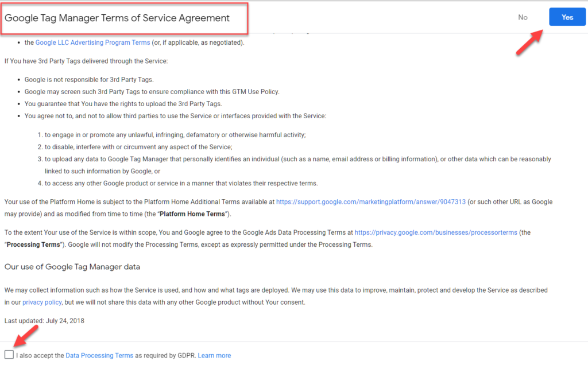Screen dimensions: 588x365
Task: Click 'Google is not responsible for 3rd Party Tags'
Action: [89, 80]
